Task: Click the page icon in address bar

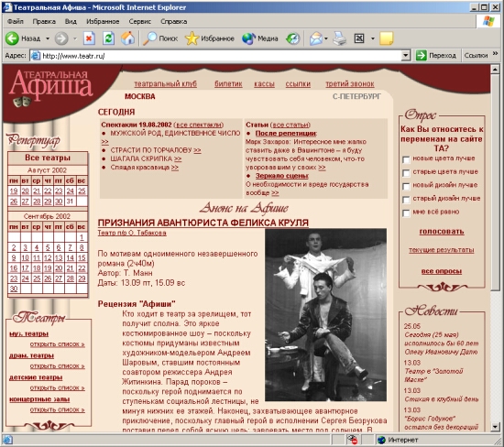Action: [36, 56]
